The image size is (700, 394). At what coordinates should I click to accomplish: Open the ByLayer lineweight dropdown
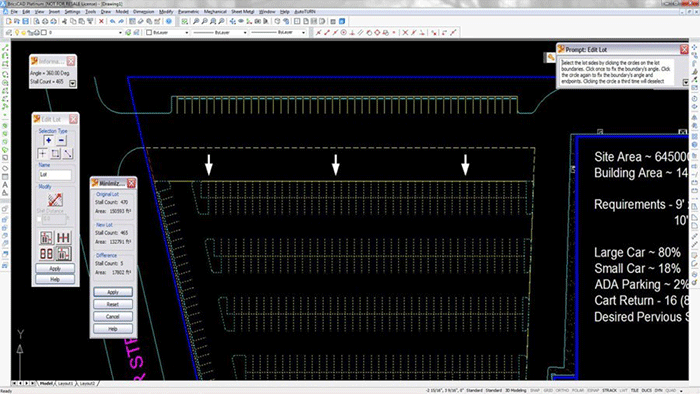303,33
